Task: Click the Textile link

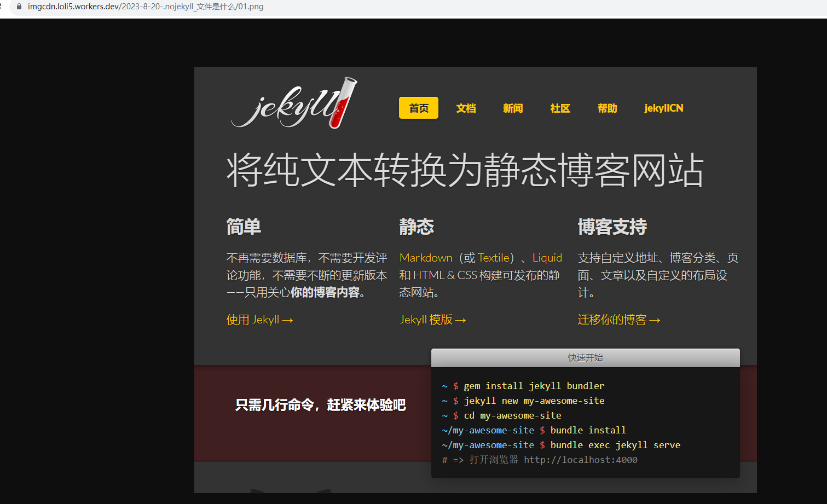Action: (494, 258)
